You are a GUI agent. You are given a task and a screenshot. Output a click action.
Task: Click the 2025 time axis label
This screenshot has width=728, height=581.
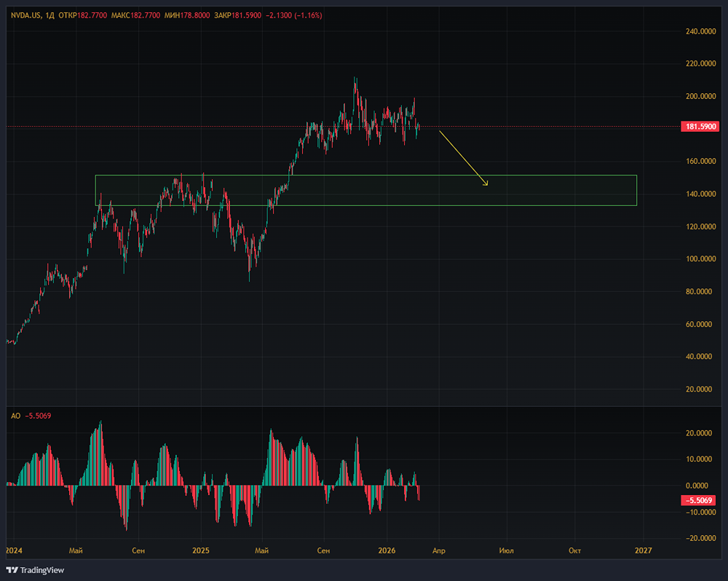click(x=201, y=550)
